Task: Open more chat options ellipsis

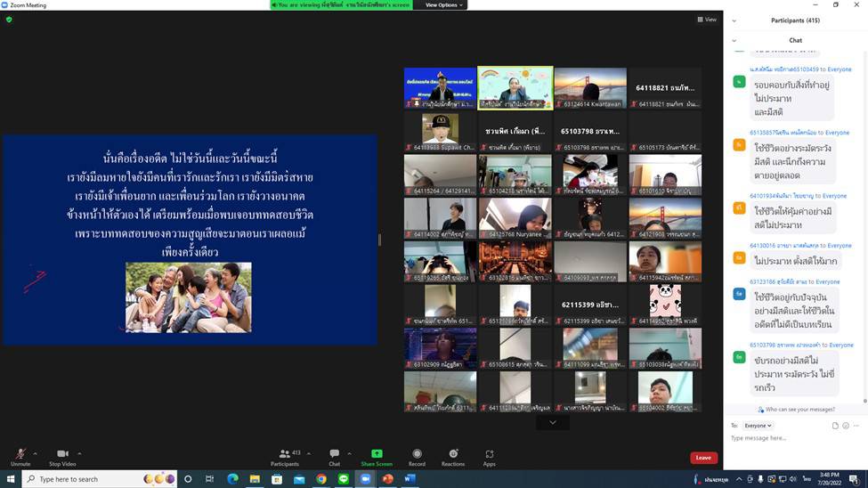Action: click(856, 426)
